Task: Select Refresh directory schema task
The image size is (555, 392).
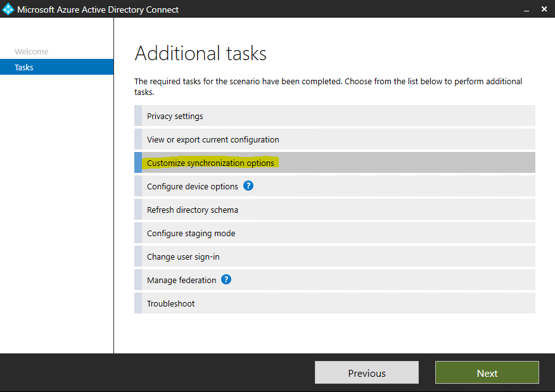Action: coord(335,210)
